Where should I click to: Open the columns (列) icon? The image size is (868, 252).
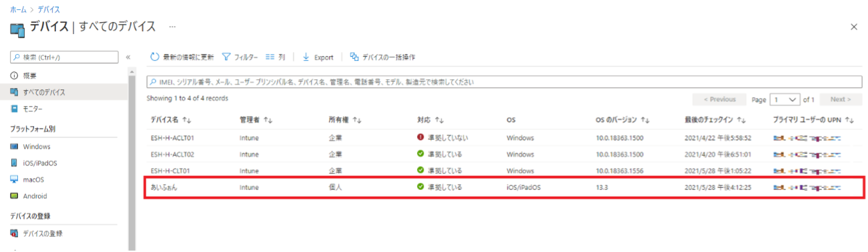tap(270, 57)
